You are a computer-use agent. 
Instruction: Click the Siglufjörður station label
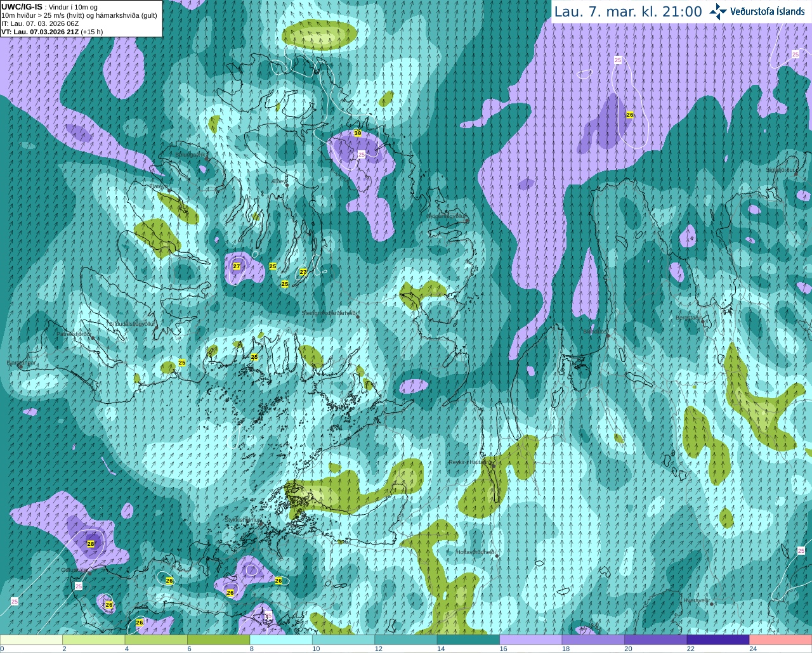pyautogui.click(x=780, y=170)
